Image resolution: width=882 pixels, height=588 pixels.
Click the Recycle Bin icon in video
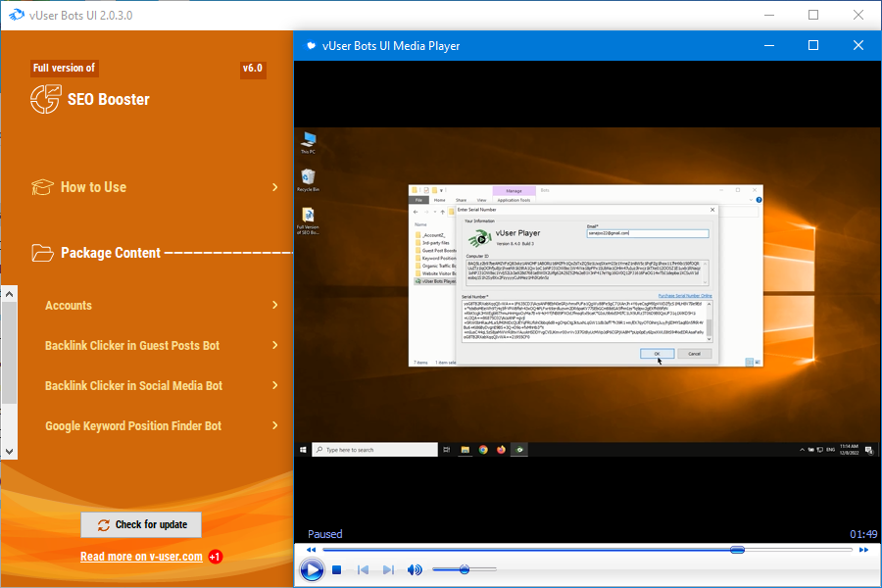coord(309,180)
